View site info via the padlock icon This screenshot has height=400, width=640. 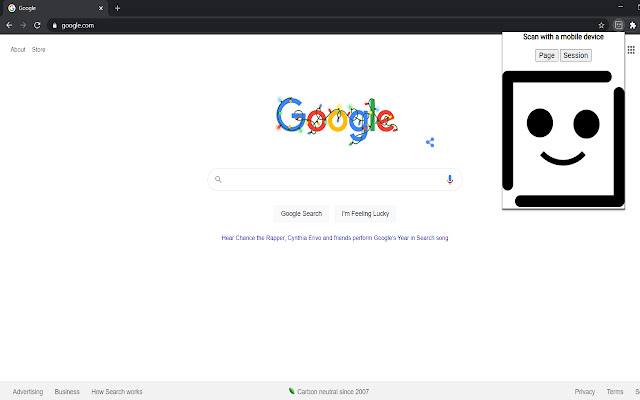[55, 25]
